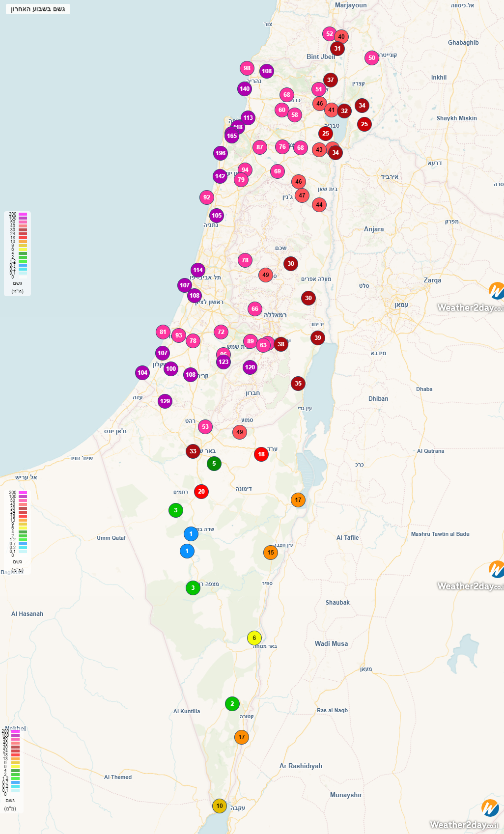
Task: Open the 44 rainfall marker
Action: 319,205
